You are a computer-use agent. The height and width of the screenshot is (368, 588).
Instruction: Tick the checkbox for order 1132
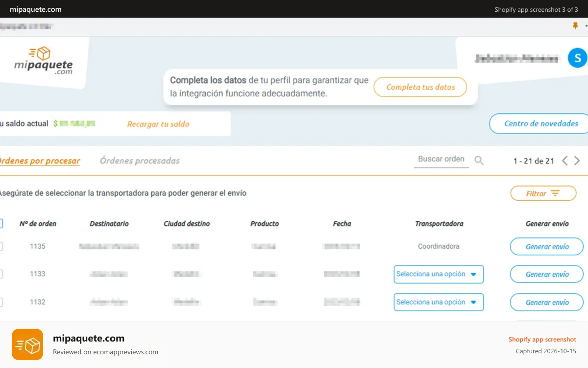coord(0,302)
